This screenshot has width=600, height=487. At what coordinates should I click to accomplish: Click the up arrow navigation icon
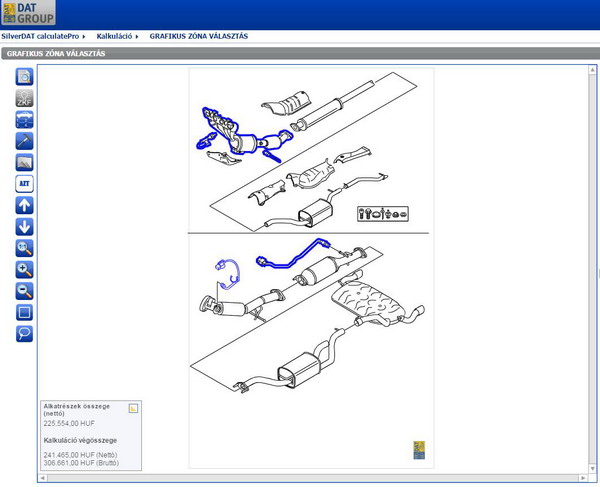(25, 205)
